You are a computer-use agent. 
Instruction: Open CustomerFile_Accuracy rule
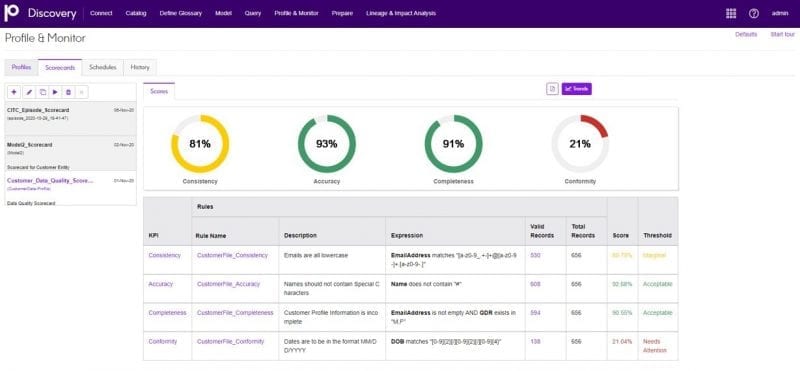coord(229,284)
